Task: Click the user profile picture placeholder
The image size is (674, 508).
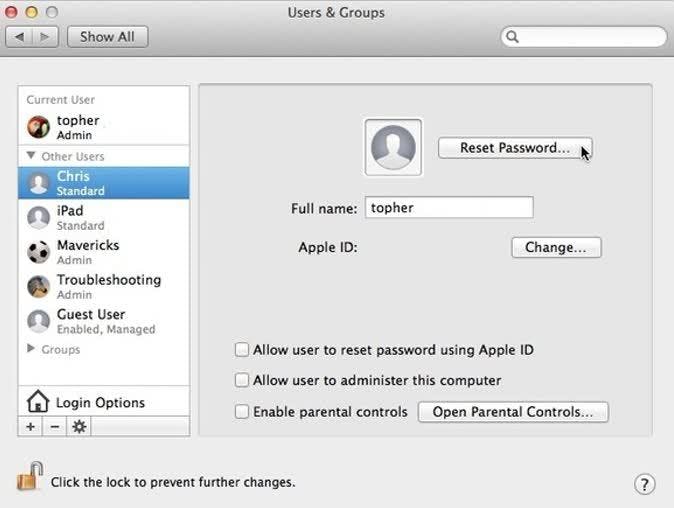Action: click(394, 148)
